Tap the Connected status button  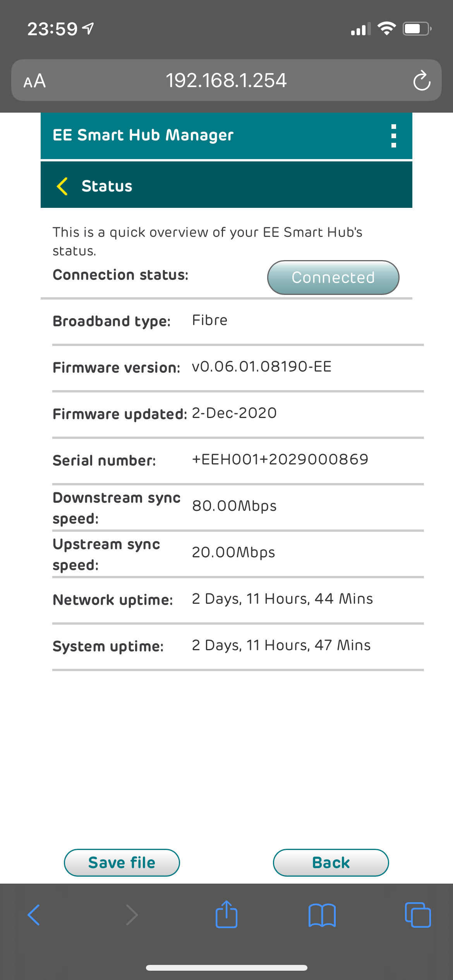pos(333,278)
